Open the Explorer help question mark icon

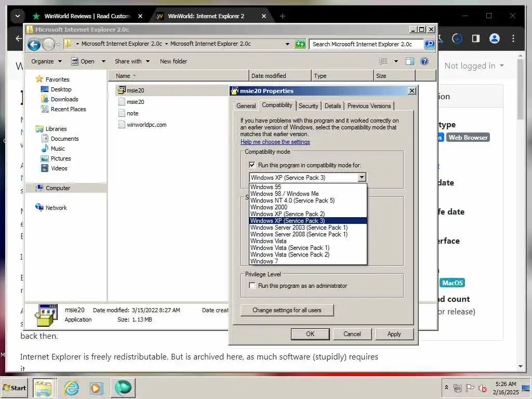(x=424, y=61)
